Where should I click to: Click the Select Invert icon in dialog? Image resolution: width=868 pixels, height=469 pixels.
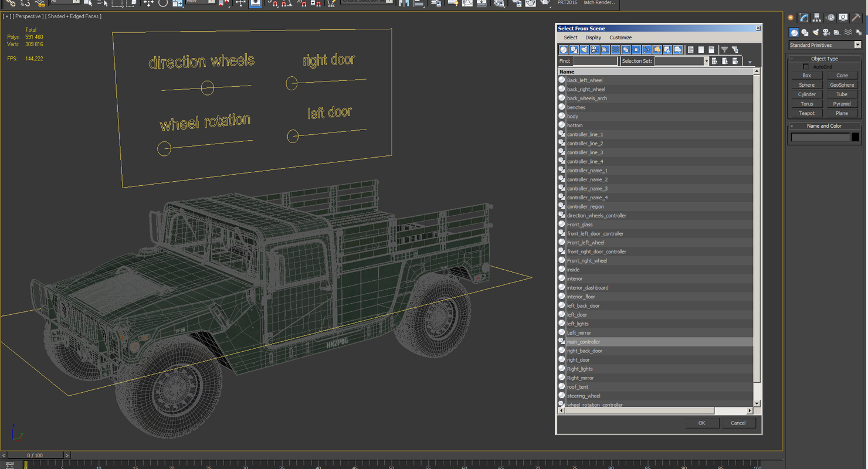(711, 50)
